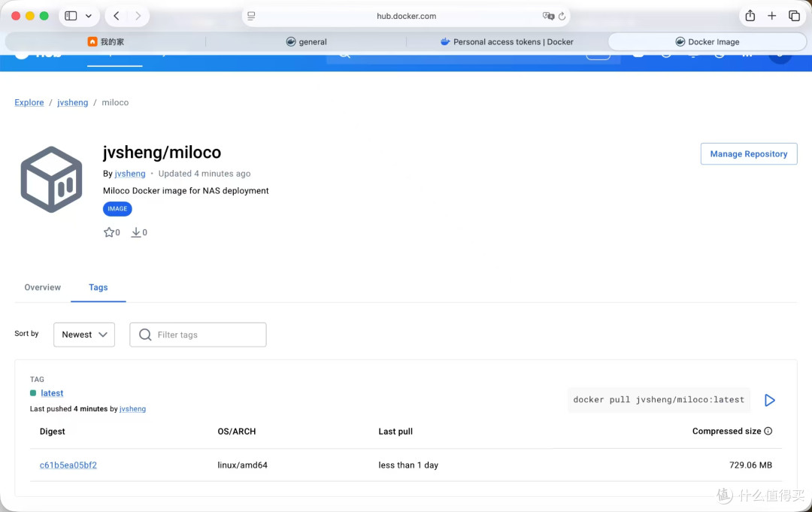Click the Updated 4 minutes ago text

(x=204, y=174)
